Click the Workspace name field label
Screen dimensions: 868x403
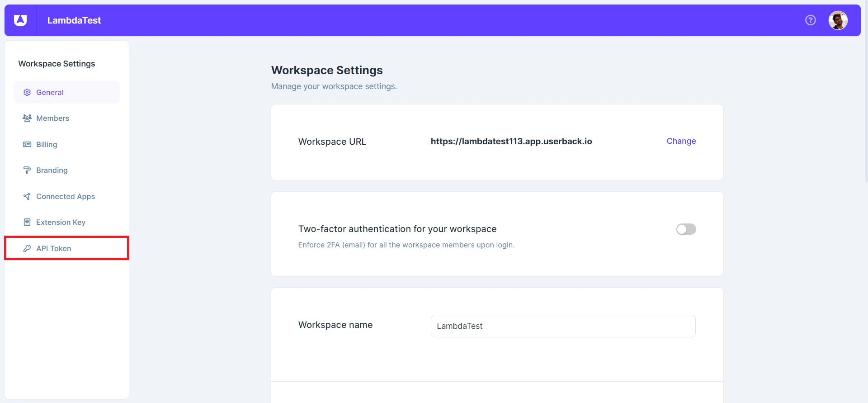point(335,325)
